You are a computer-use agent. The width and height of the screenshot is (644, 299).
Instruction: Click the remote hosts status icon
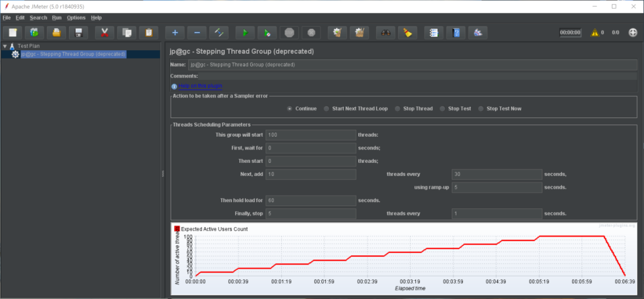tap(633, 32)
